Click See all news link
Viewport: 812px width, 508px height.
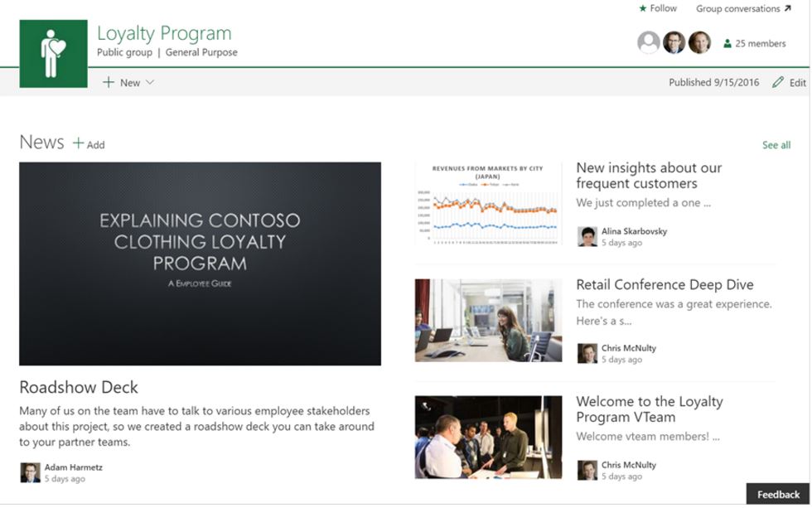point(776,145)
